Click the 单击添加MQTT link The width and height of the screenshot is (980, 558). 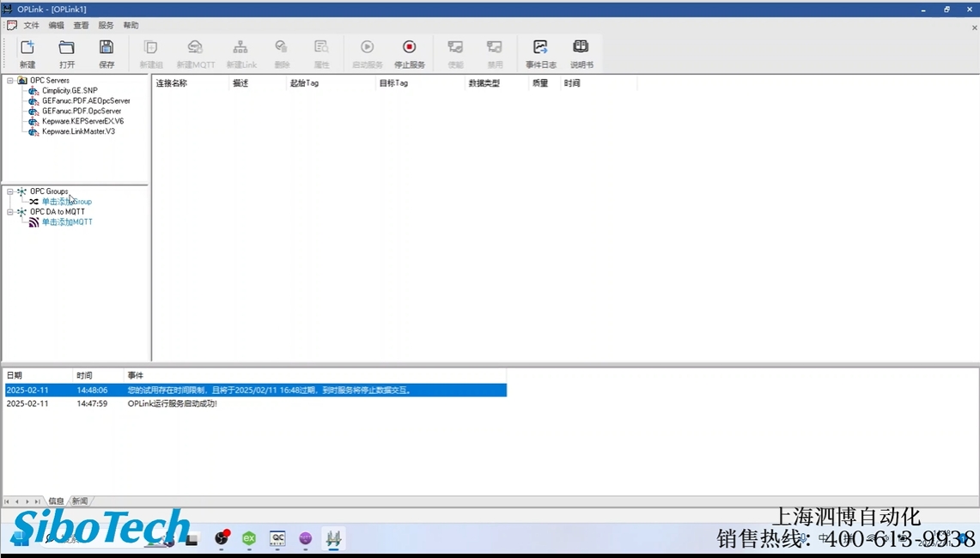click(67, 222)
